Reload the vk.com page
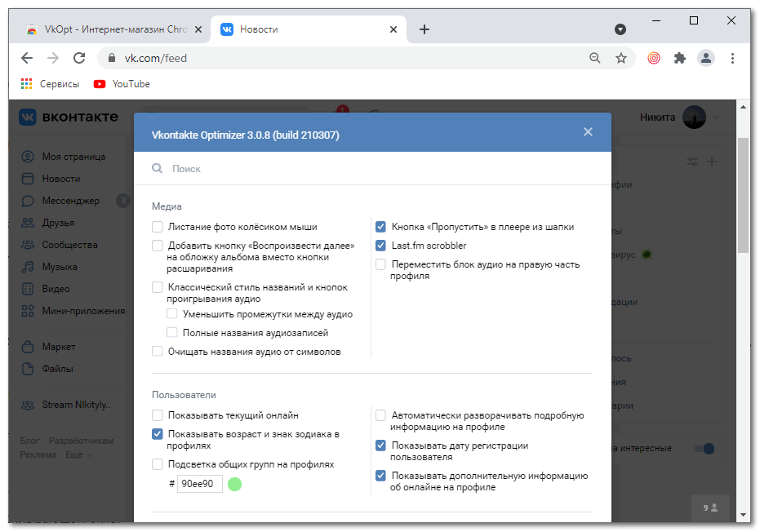This screenshot has width=760, height=532. click(x=79, y=58)
